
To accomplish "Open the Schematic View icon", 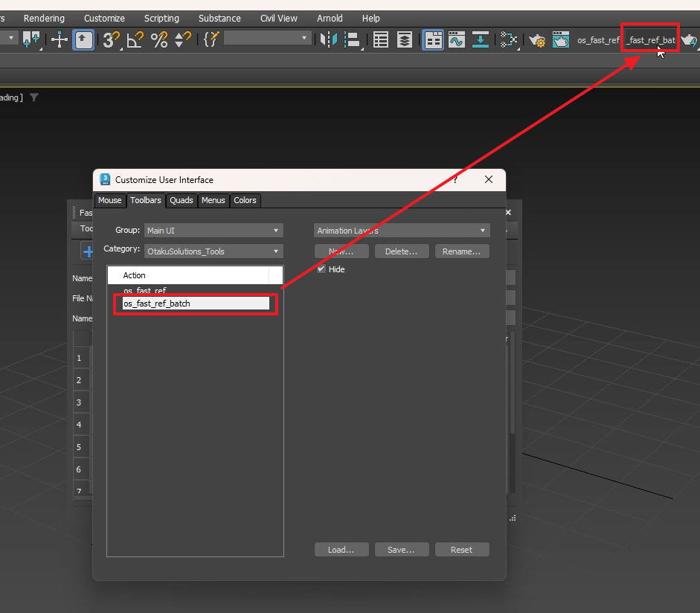I will click(510, 40).
